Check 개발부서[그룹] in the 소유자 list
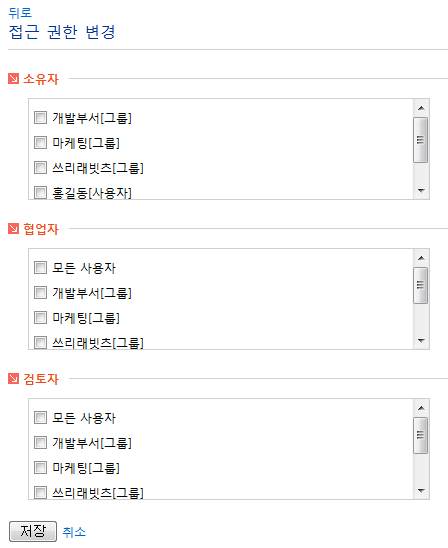448x548 pixels. point(41,117)
